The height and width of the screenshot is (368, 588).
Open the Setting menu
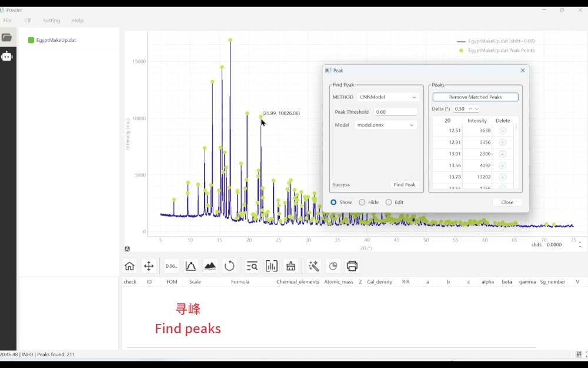click(51, 20)
